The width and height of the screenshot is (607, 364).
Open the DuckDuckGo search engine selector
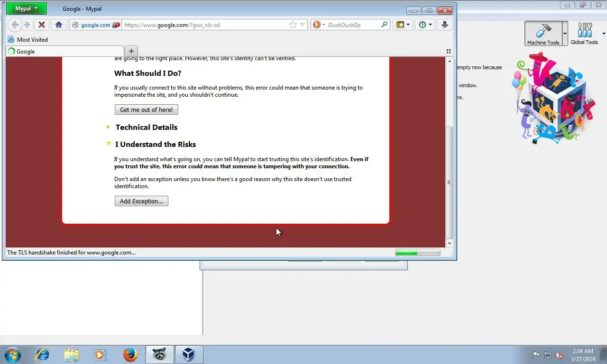319,25
